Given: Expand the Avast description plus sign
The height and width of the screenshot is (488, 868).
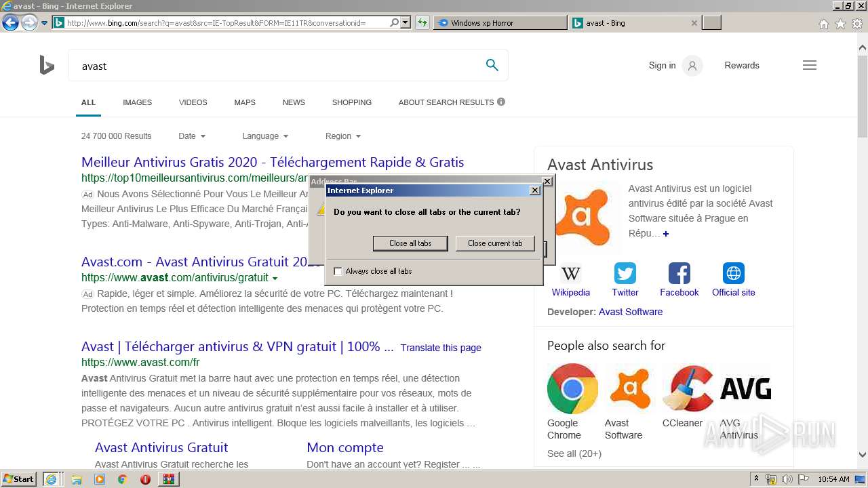Looking at the screenshot, I should pos(666,234).
